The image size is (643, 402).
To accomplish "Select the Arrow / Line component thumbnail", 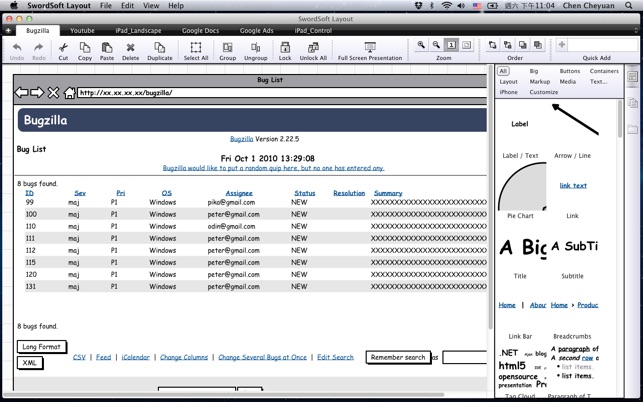I will 574,120.
